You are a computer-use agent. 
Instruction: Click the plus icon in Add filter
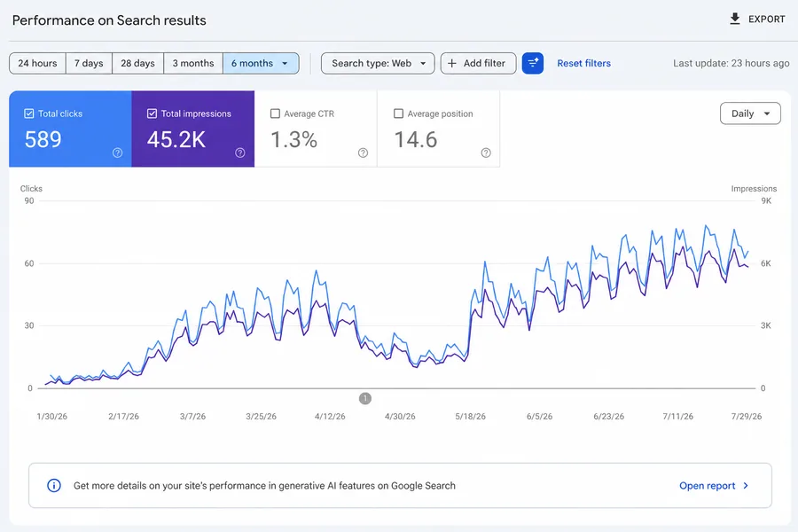pos(452,63)
